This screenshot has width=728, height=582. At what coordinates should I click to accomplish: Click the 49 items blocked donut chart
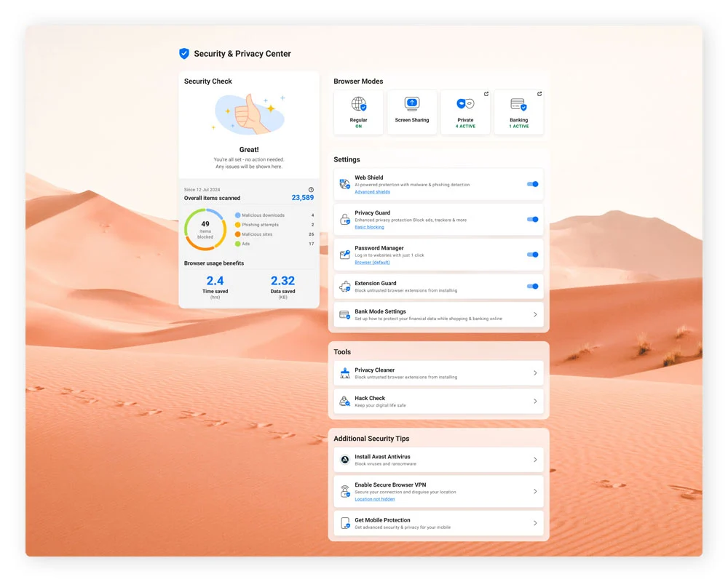tap(205, 229)
